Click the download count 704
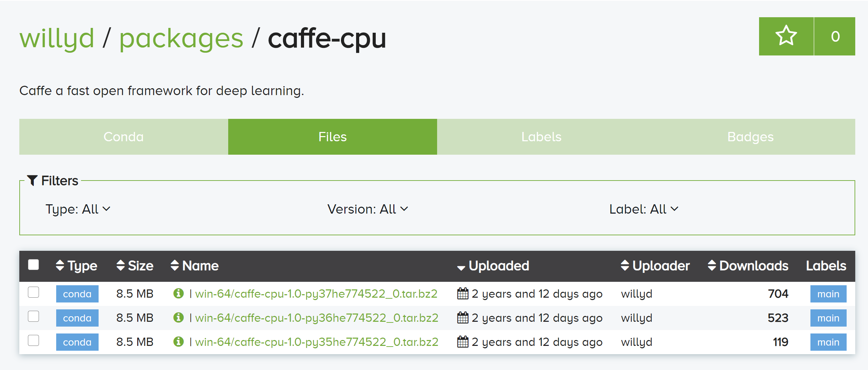The height and width of the screenshot is (370, 868). click(778, 294)
